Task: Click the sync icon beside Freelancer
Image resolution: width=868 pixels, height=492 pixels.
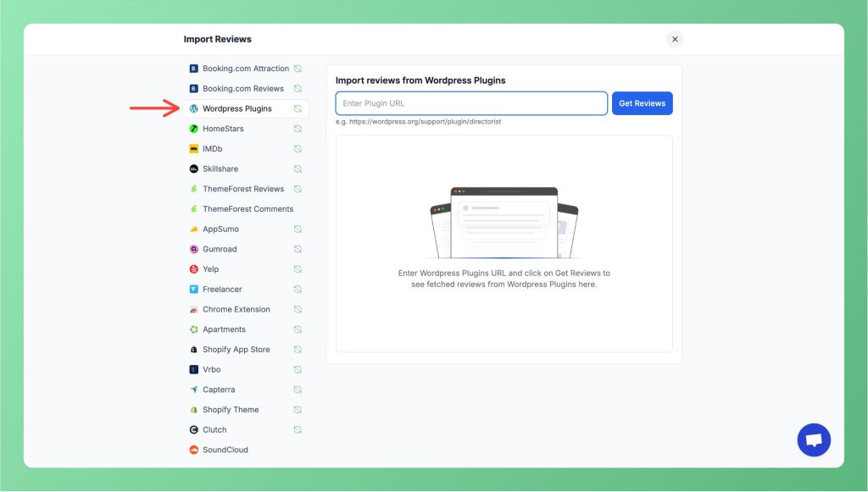Action: point(298,289)
